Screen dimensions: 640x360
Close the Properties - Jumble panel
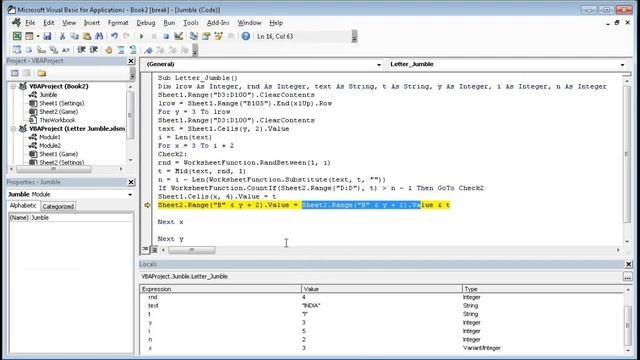point(131,182)
